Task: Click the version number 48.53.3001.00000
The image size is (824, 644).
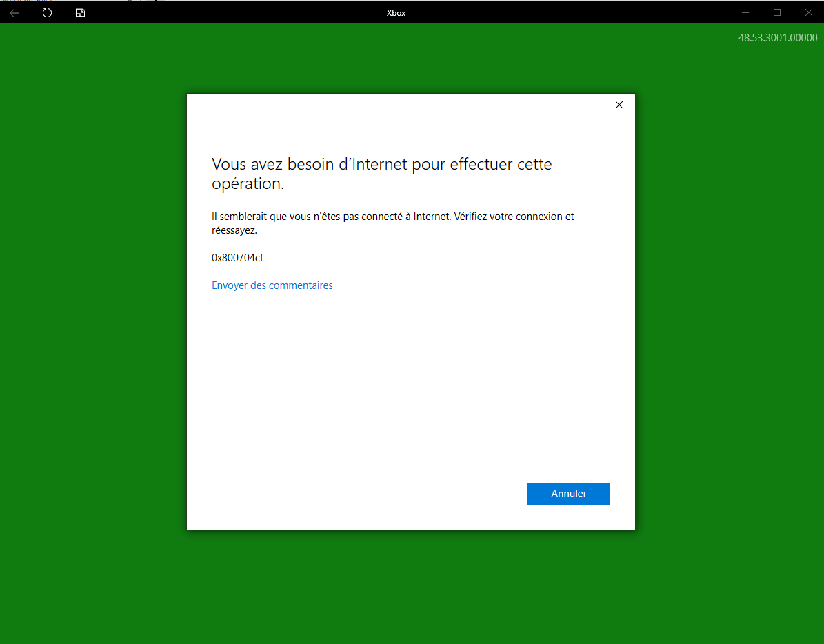Action: [x=777, y=38]
